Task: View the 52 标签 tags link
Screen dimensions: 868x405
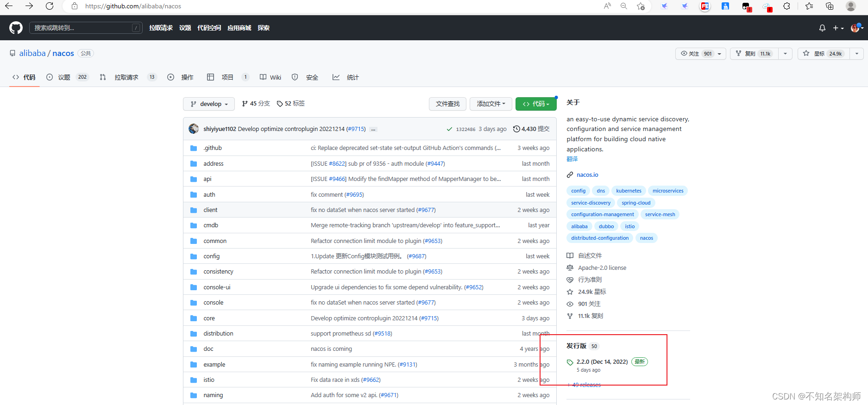Action: [x=291, y=104]
